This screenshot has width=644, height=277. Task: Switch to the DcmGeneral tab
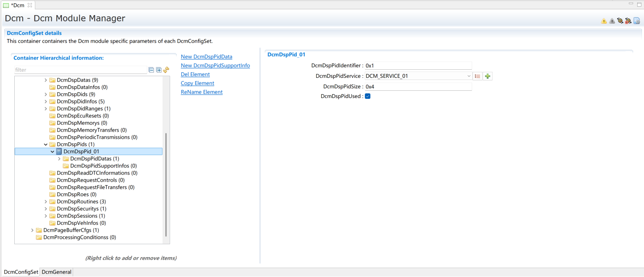[56, 272]
